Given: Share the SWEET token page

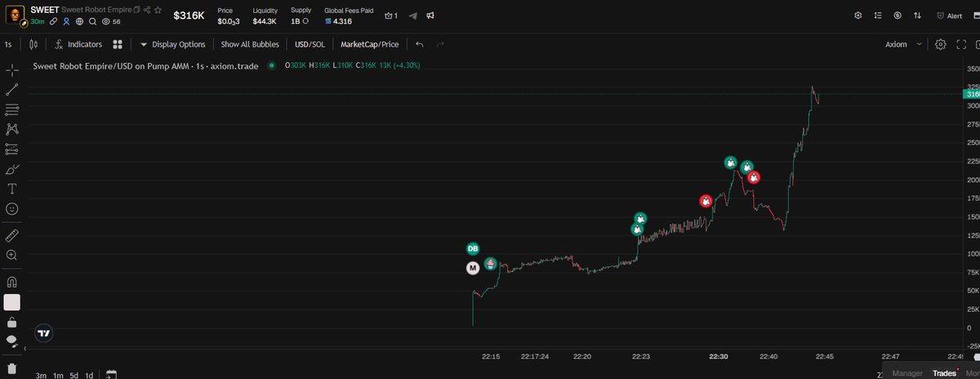Looking at the screenshot, I should [x=146, y=10].
